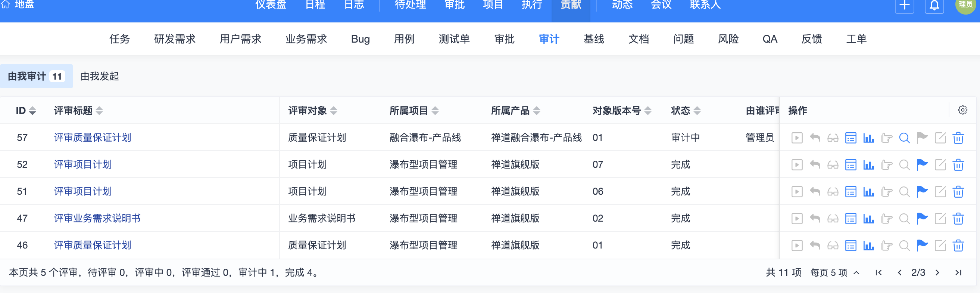Screen dimensions: 980x293
Task: Click the 管理员 user avatar
Action: coord(965,5)
